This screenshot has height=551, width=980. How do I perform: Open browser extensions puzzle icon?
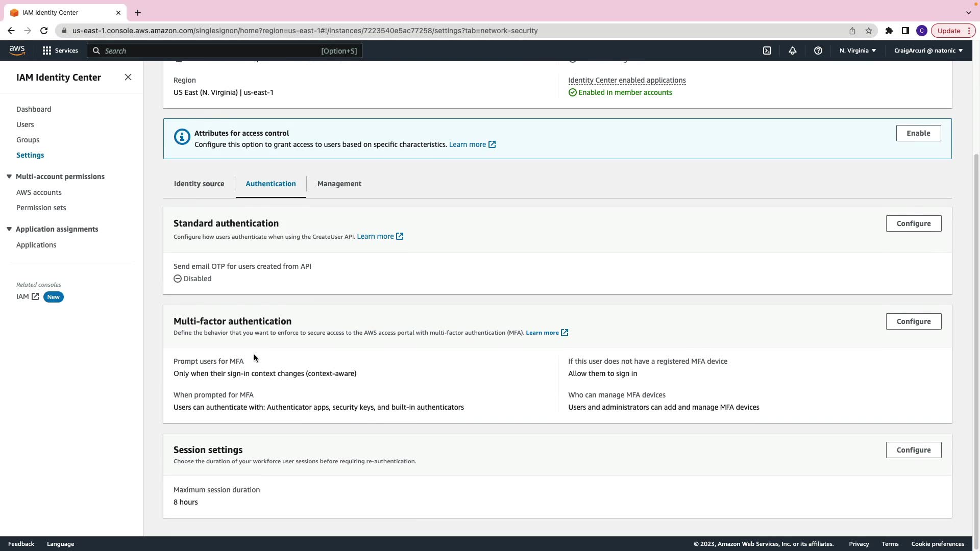pyautogui.click(x=889, y=31)
